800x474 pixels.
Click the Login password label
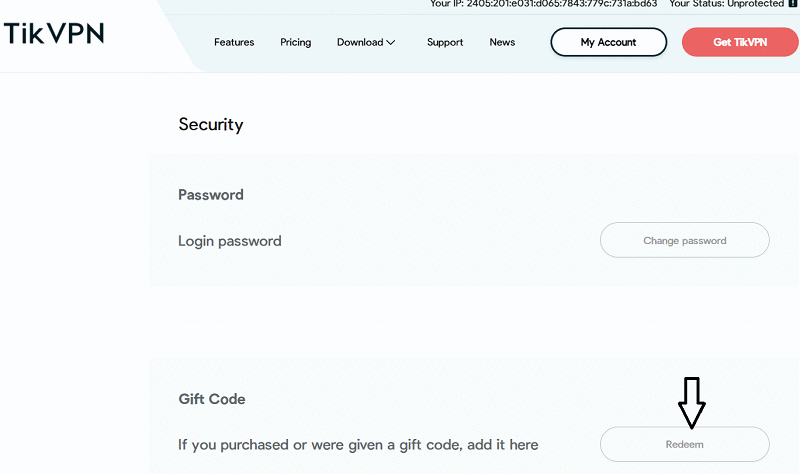[230, 241]
